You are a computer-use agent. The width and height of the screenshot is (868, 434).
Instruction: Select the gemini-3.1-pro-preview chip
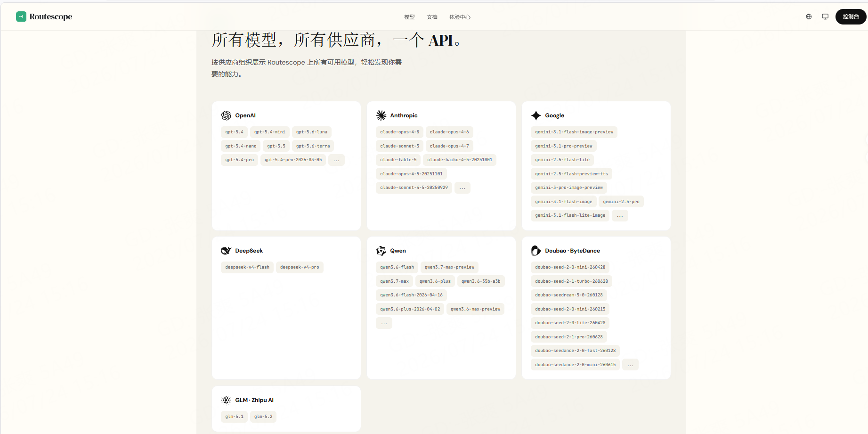(x=564, y=146)
